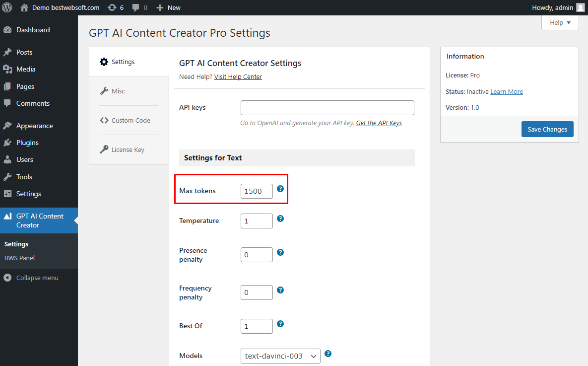Click the key icon for License Key
Image resolution: width=588 pixels, height=366 pixels.
pos(104,149)
